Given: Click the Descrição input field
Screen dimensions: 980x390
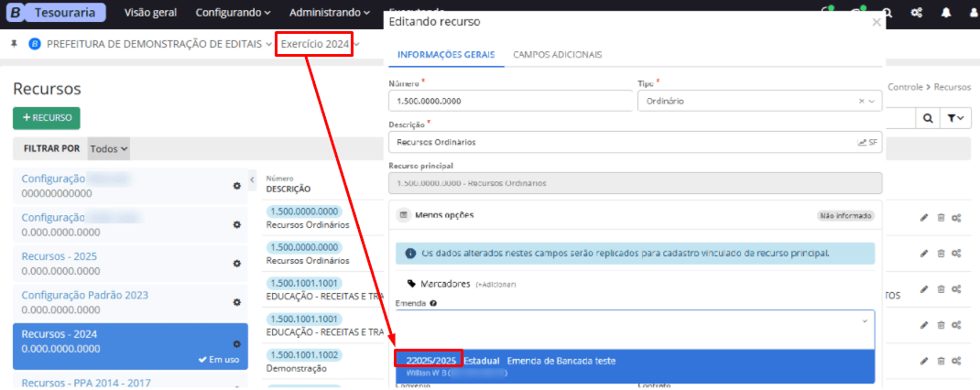Looking at the screenshot, I should (x=635, y=142).
